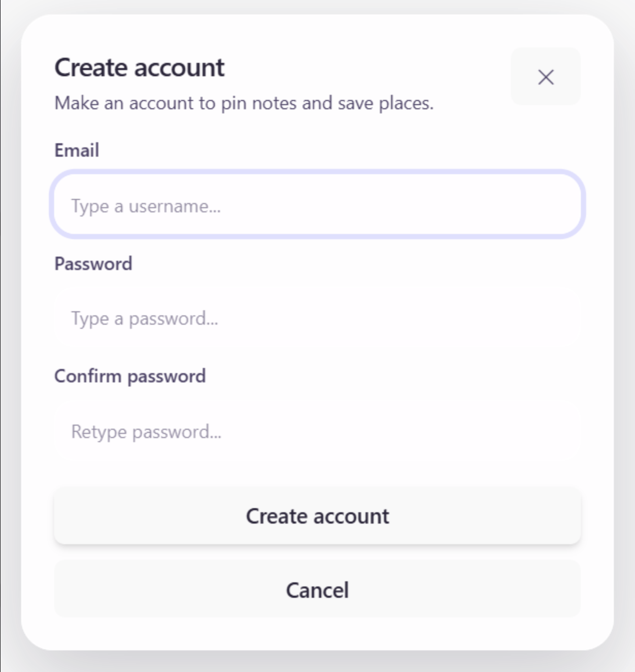Click the 'Retype password...' placeholder

146,432
